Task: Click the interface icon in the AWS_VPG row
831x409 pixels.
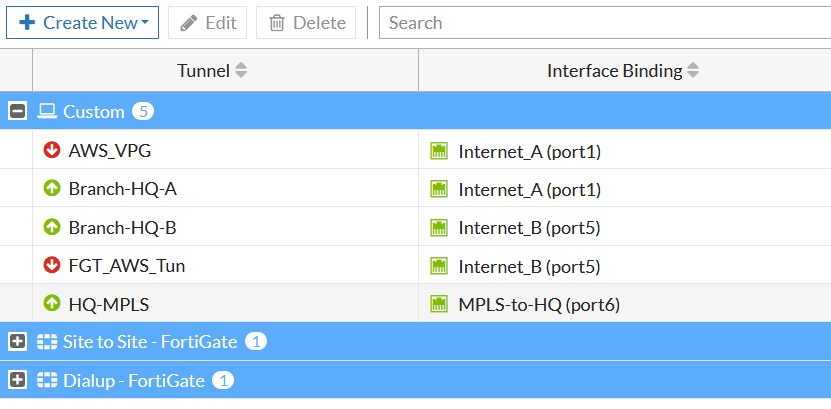Action: pyautogui.click(x=439, y=151)
